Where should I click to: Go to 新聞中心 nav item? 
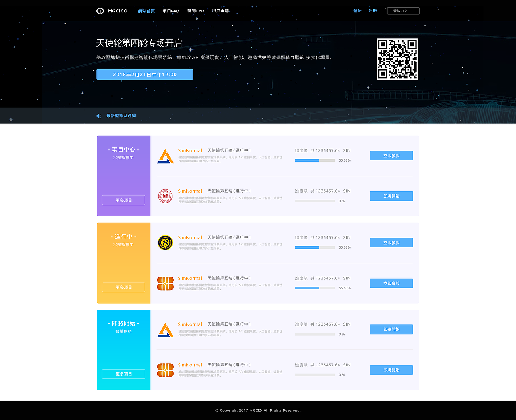click(x=196, y=11)
